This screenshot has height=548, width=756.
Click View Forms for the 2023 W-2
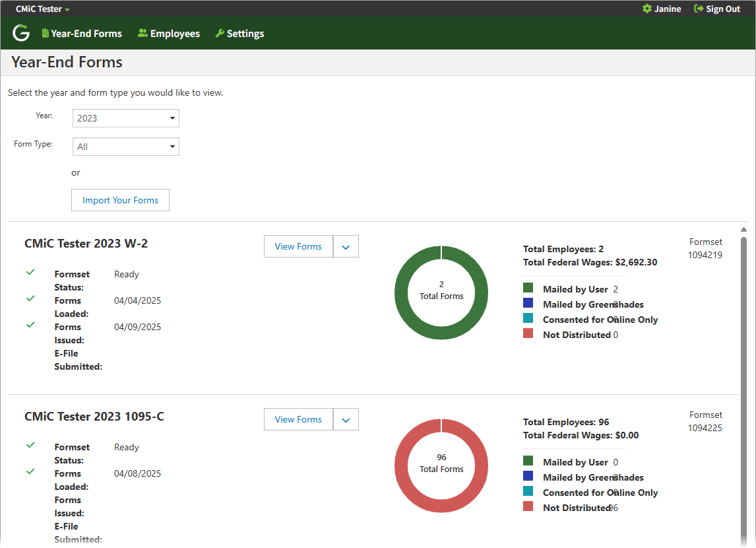coord(298,246)
